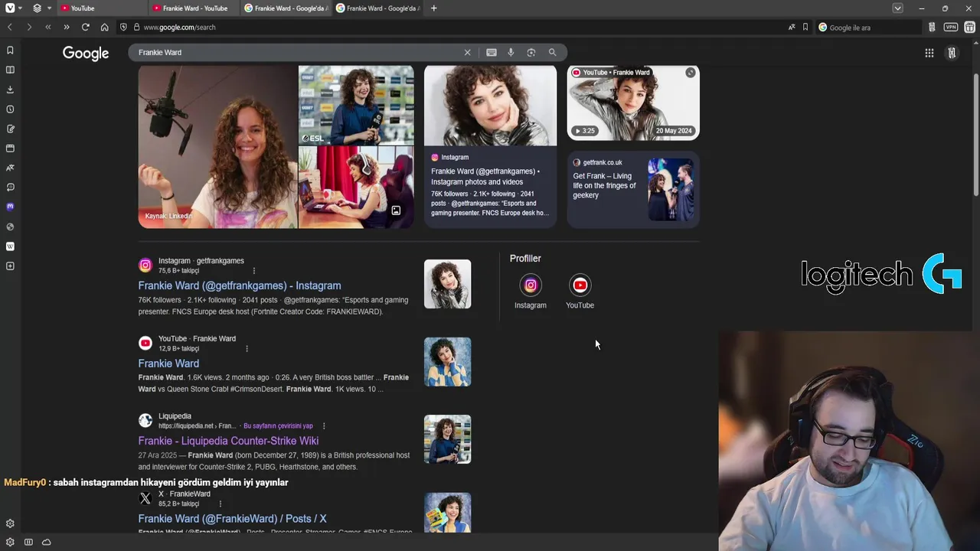Expand the workspaces dropdown arrow
Image resolution: width=980 pixels, height=551 pixels.
pyautogui.click(x=49, y=8)
